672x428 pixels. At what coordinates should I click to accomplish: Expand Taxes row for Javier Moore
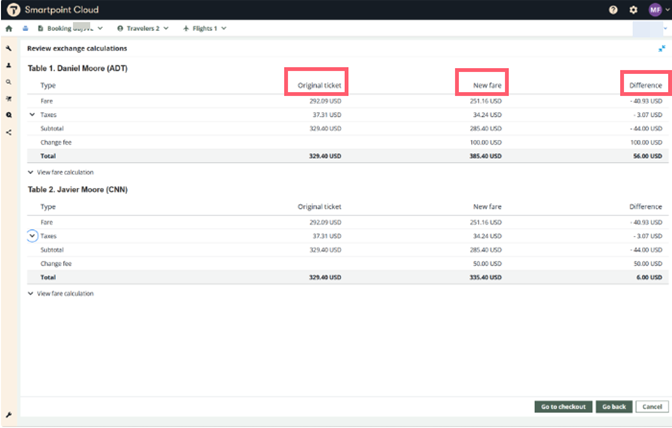[x=32, y=236]
